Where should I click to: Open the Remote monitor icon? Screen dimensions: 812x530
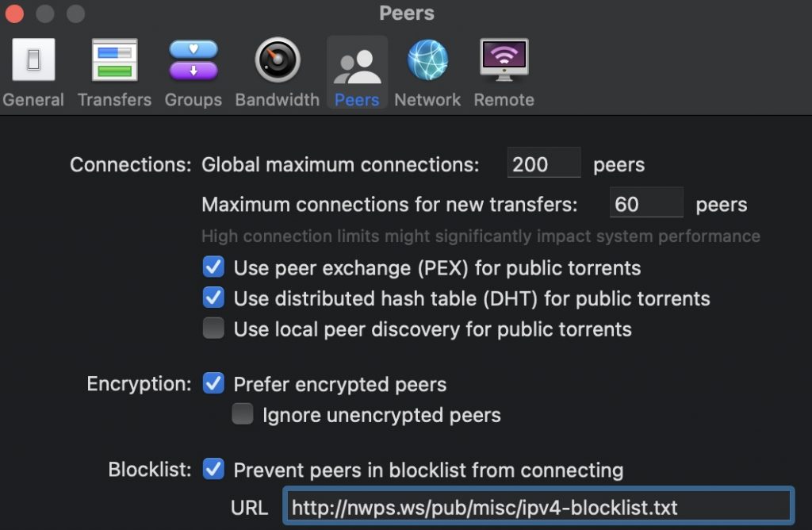(x=504, y=60)
